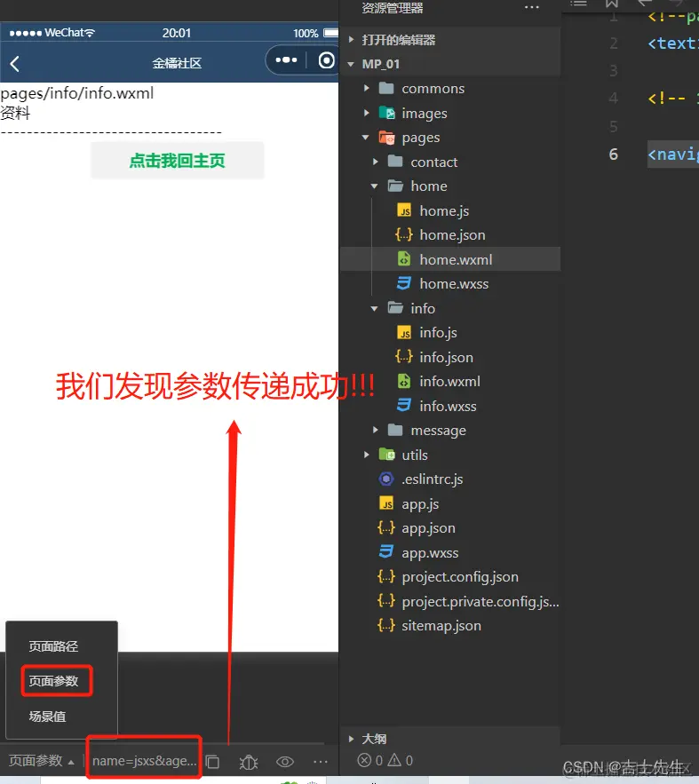
Task: Select the message folder name
Action: point(439,431)
